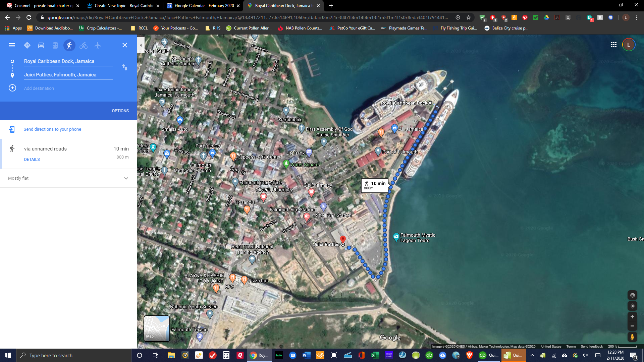Switch to flights travel mode
The image size is (644, 362).
98,45
